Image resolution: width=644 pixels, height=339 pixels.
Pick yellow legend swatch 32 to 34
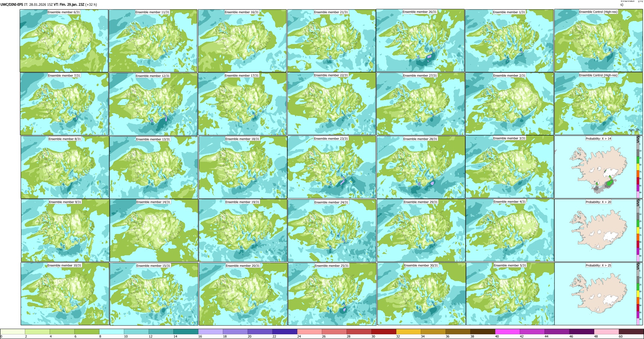[x=408, y=332]
